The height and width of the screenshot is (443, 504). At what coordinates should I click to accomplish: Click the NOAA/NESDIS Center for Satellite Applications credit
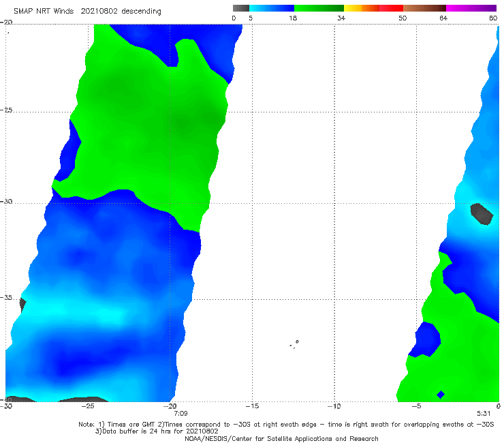click(281, 439)
